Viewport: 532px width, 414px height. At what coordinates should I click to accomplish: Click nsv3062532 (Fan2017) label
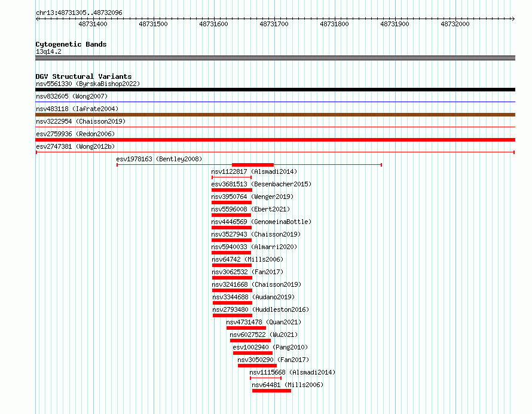pyautogui.click(x=247, y=272)
